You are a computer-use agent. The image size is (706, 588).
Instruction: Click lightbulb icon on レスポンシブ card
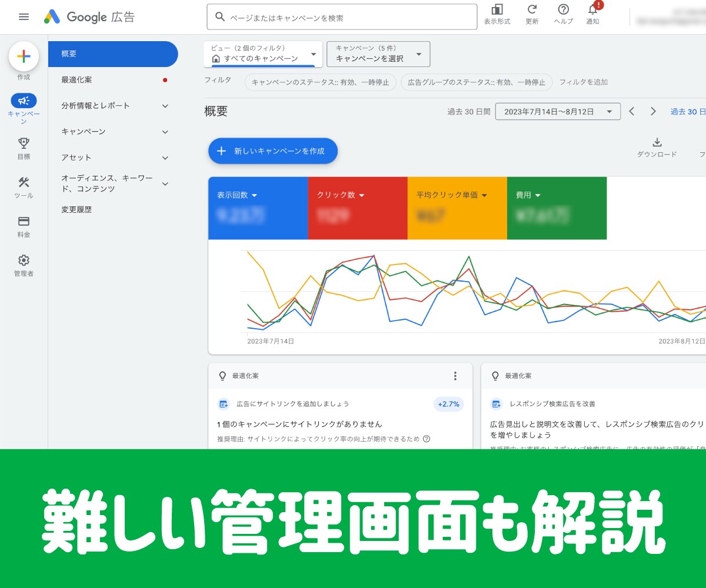tap(495, 376)
